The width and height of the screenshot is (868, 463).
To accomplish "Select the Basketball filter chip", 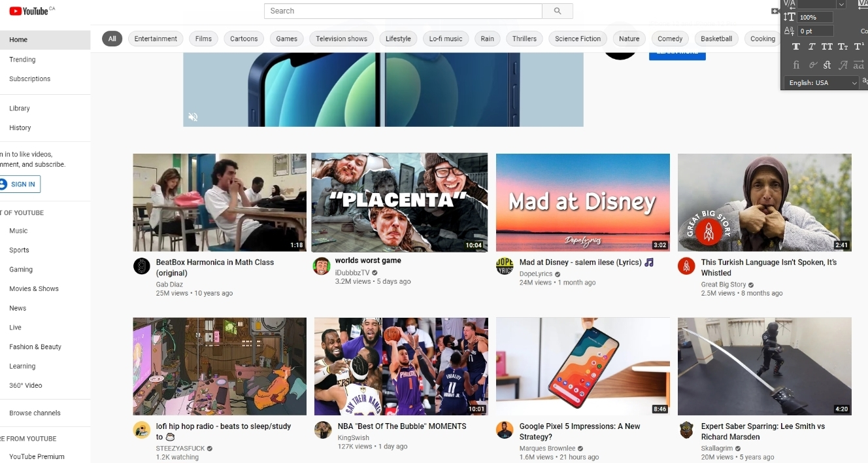I will coord(716,39).
